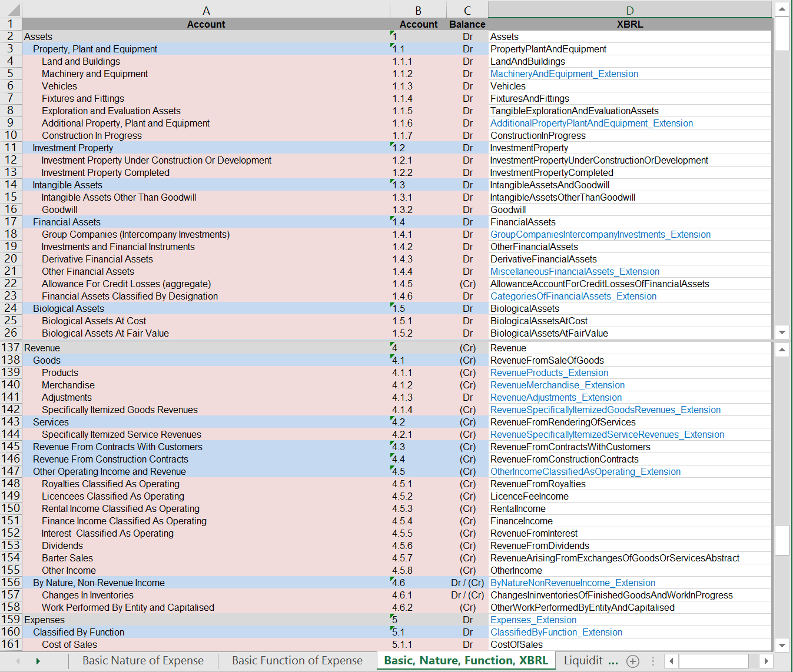Click the tab bar resize handle dots
The image size is (793, 672).
point(653,661)
